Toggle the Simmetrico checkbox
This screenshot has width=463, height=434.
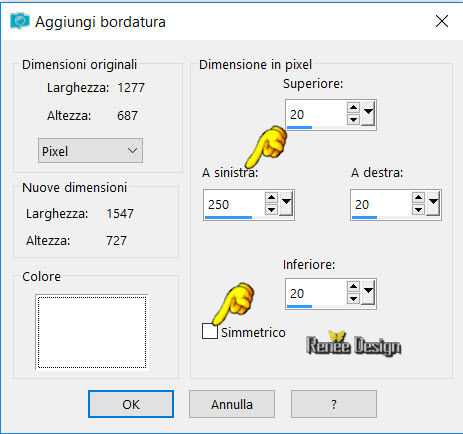tap(210, 331)
